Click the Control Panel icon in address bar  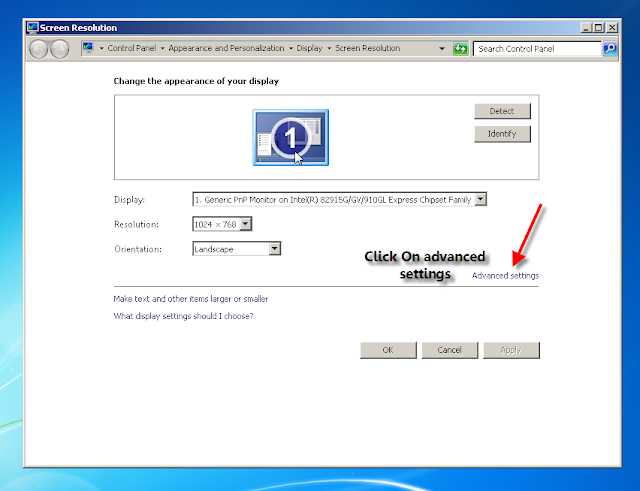[88, 48]
